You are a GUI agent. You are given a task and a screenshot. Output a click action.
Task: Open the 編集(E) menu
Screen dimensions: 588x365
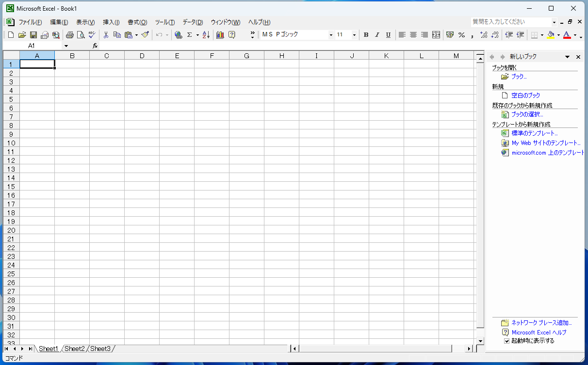[x=59, y=22]
